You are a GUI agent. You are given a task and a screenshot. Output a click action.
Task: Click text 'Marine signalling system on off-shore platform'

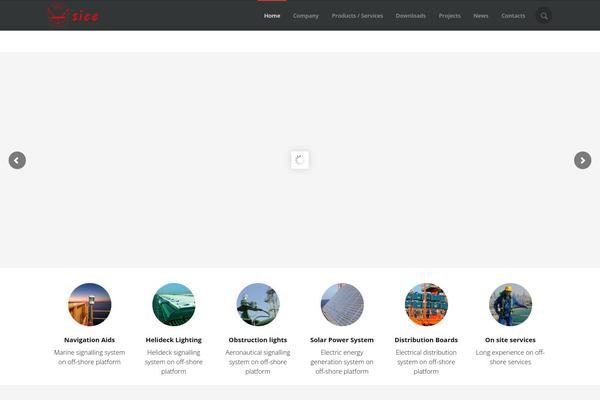pyautogui.click(x=90, y=357)
